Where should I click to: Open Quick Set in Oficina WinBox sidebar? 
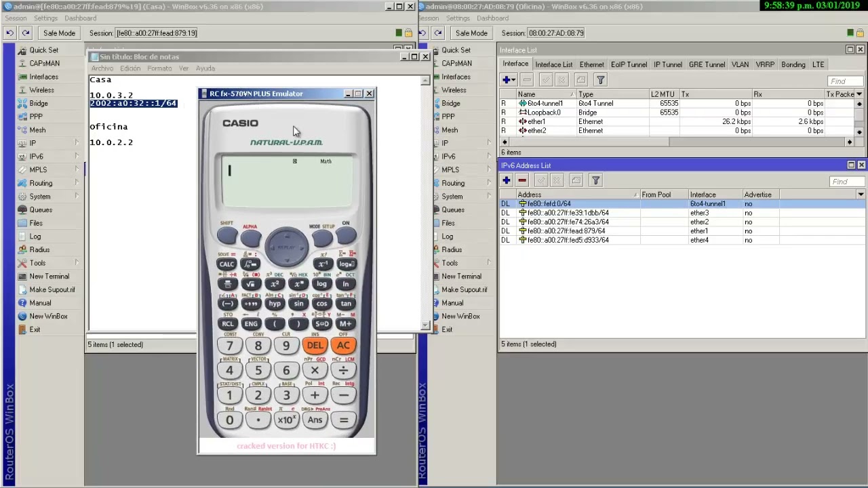point(456,50)
